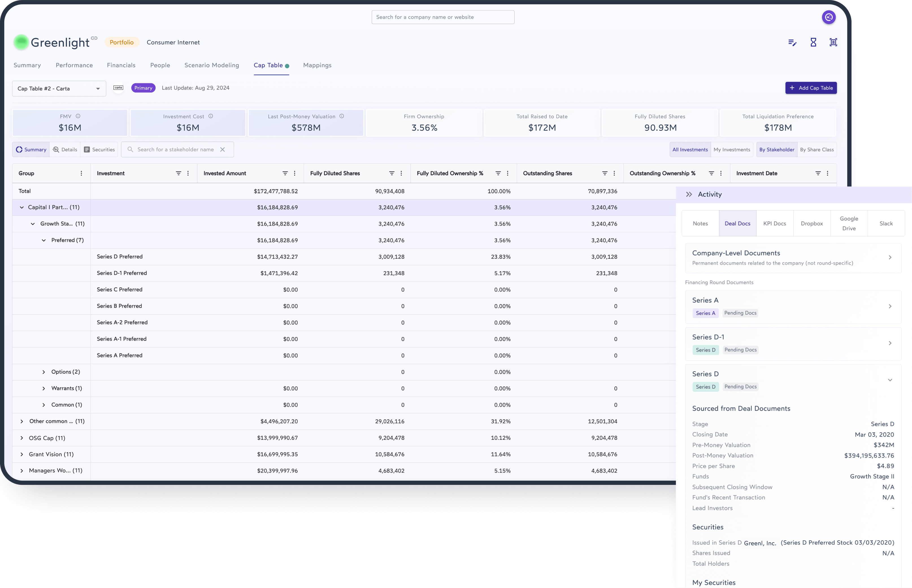Open Cap Table #2 - Carta dropdown
This screenshot has height=588, width=912.
tap(59, 89)
